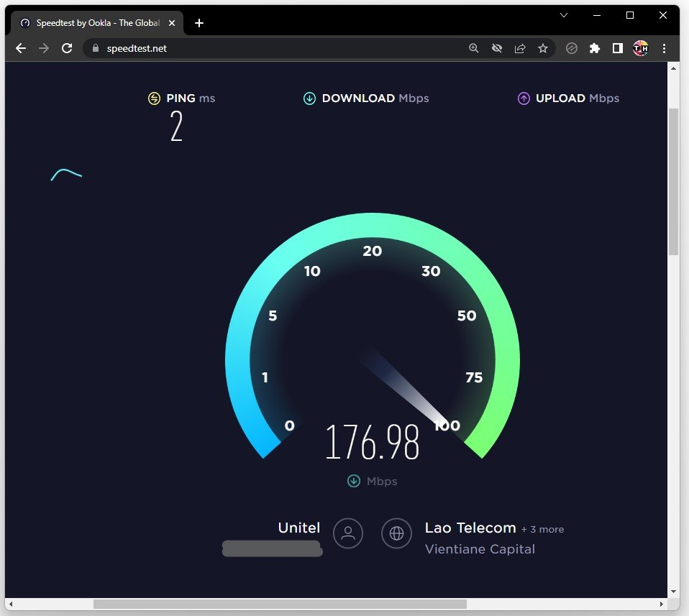This screenshot has width=689, height=616.
Task: Toggle the browser side panel
Action: 618,48
